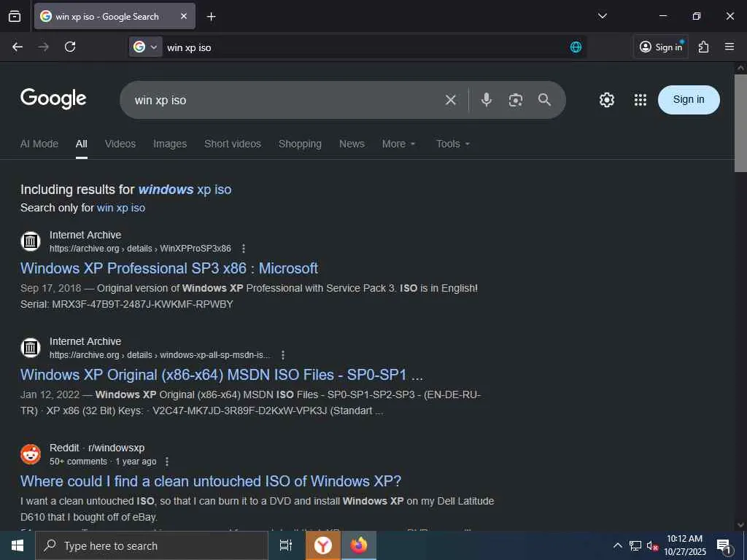Click the translate globe icon in address bar
This screenshot has width=747, height=560.
click(x=576, y=47)
